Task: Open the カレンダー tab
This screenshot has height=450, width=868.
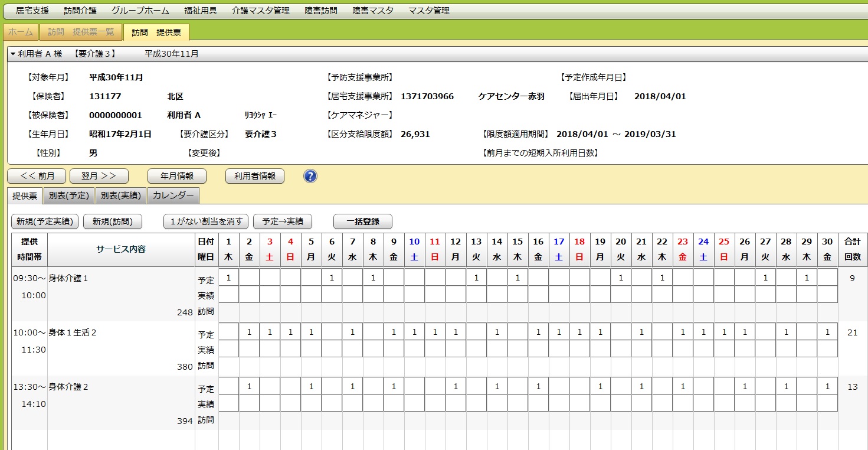Action: 173,196
